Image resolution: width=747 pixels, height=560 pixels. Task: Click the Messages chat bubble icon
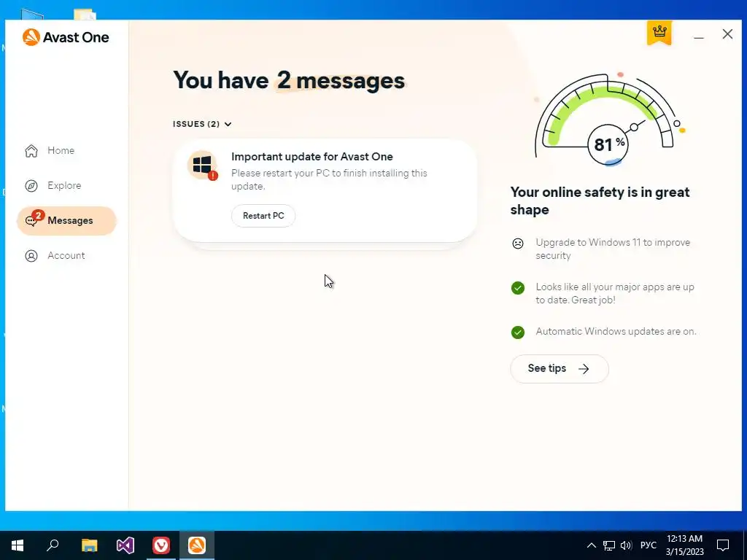pyautogui.click(x=31, y=221)
